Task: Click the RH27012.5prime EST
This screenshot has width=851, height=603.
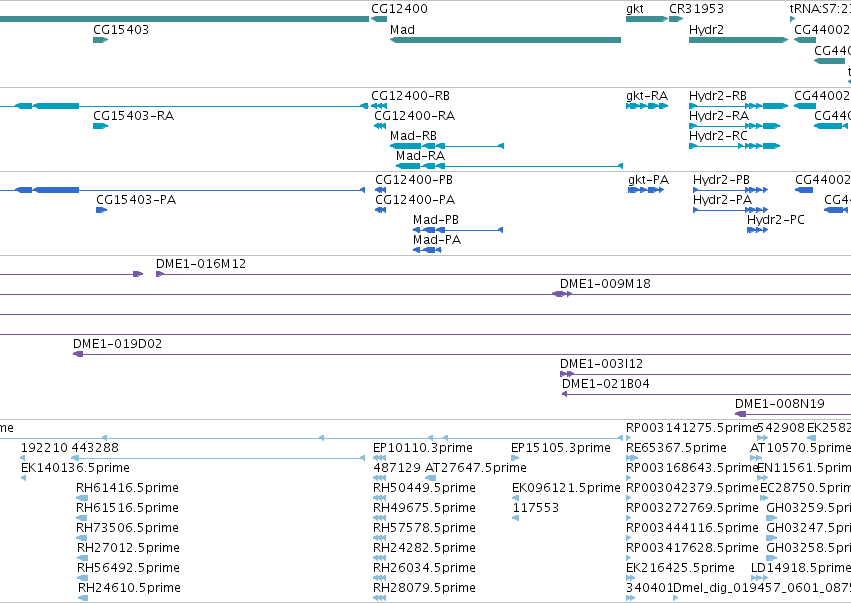Action: click(82, 558)
